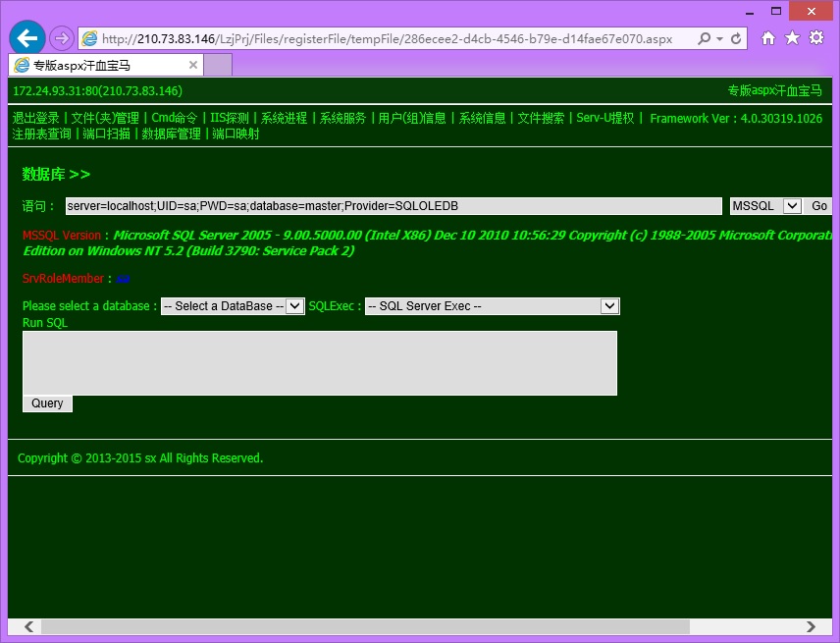Click the SrvRoleMember label
This screenshot has height=643, width=840.
coord(63,279)
